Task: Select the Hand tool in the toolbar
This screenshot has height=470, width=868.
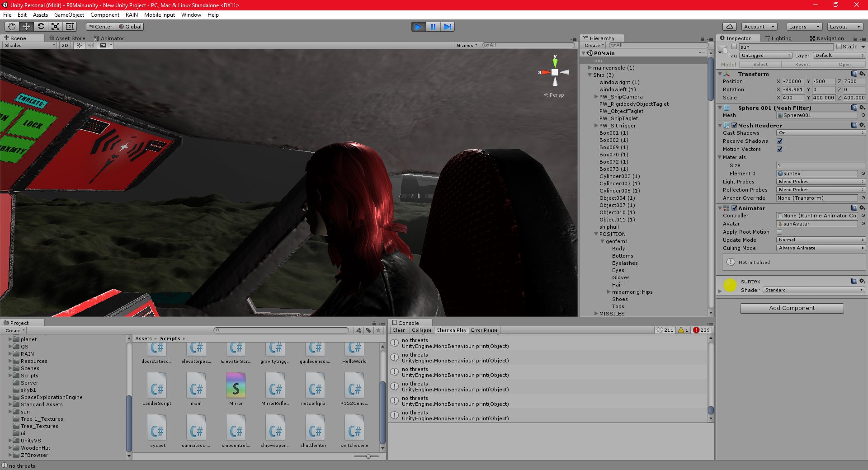Action: (12, 27)
